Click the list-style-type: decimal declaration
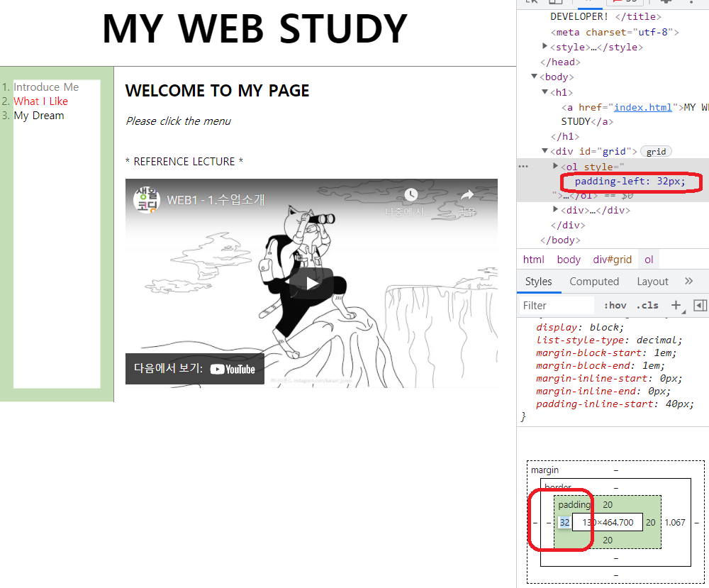Screen dimensions: 709x588 pos(609,340)
